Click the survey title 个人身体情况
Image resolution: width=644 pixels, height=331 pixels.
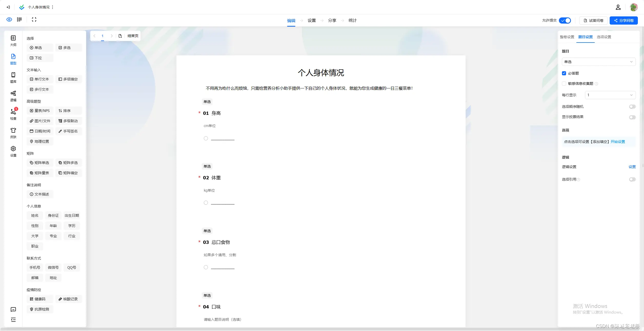tap(321, 73)
